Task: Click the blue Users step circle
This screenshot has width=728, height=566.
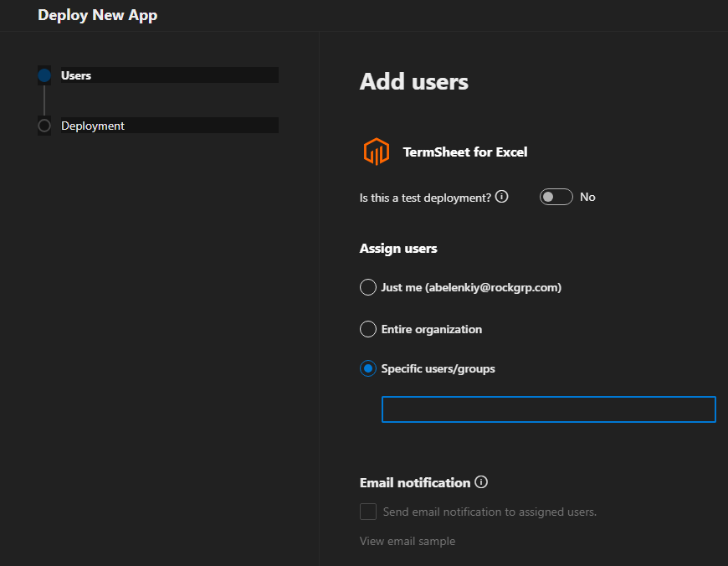Action: [44, 75]
